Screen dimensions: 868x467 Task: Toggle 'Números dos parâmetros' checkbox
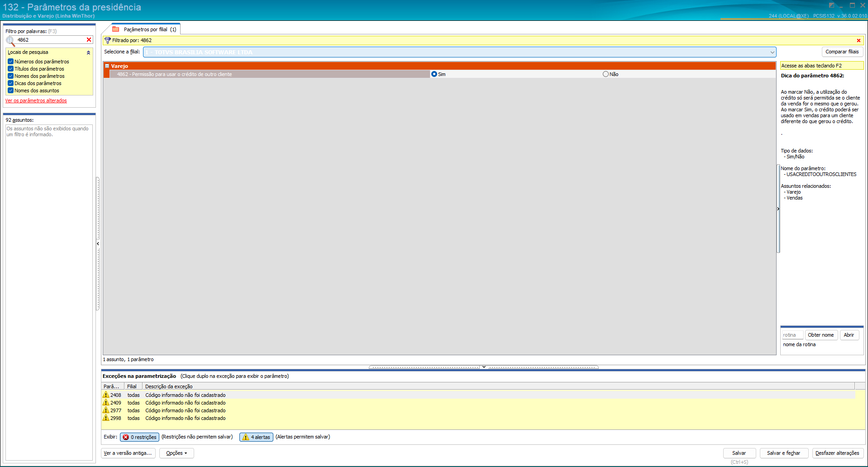[10, 62]
